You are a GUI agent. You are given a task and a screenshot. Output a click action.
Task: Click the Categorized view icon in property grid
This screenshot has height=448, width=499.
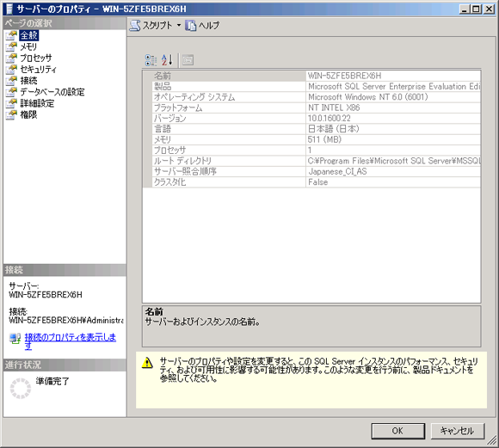[x=151, y=60]
